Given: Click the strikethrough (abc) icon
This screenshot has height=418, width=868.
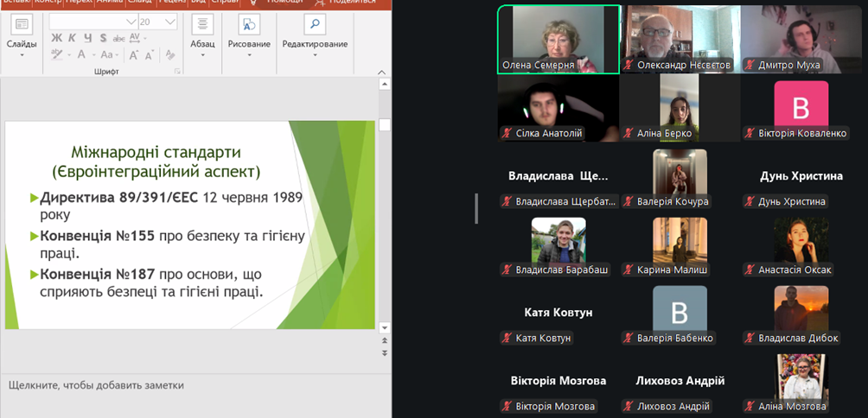Looking at the screenshot, I should 118,38.
